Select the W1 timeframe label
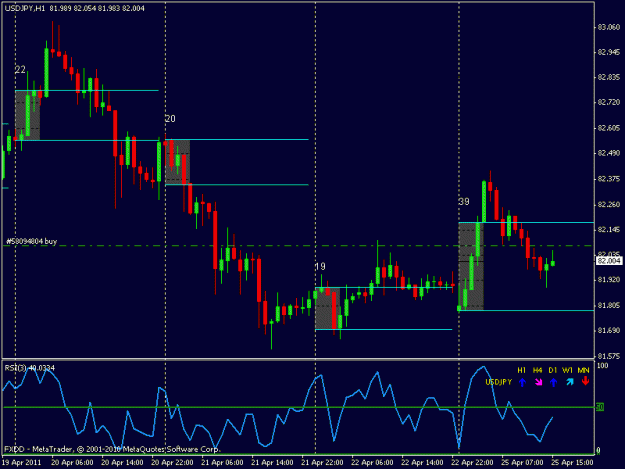625x469 pixels. (568, 370)
